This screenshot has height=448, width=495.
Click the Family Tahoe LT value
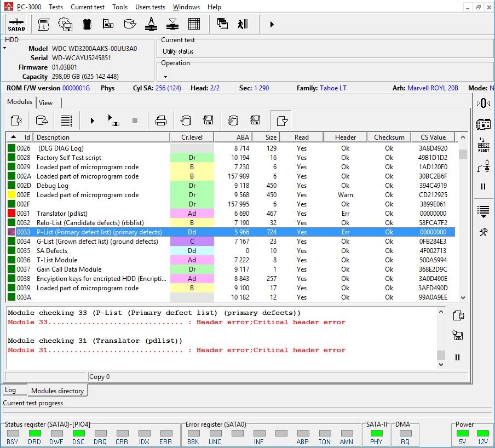pos(333,88)
